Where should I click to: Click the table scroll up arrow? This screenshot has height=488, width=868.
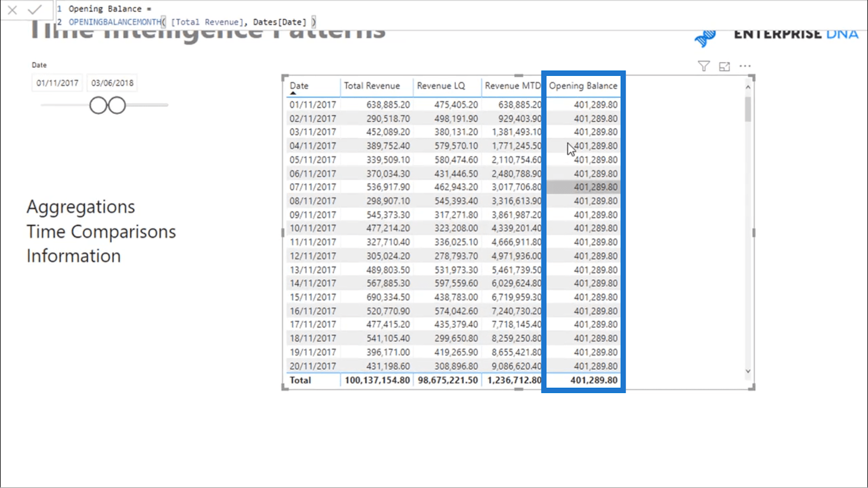click(x=748, y=87)
